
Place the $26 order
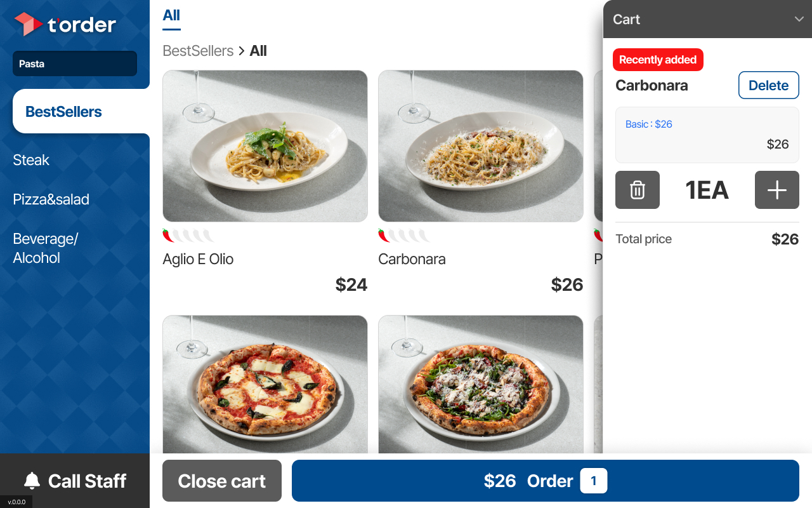[x=545, y=481]
